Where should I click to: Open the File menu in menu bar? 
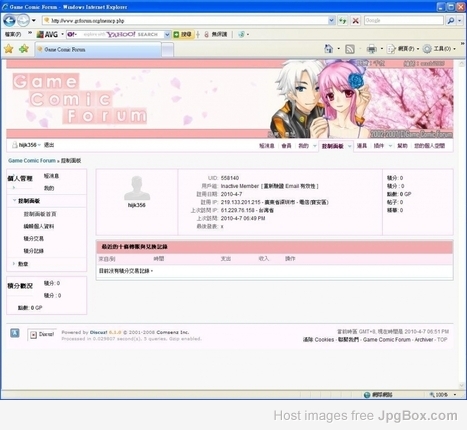pyautogui.click(x=13, y=34)
